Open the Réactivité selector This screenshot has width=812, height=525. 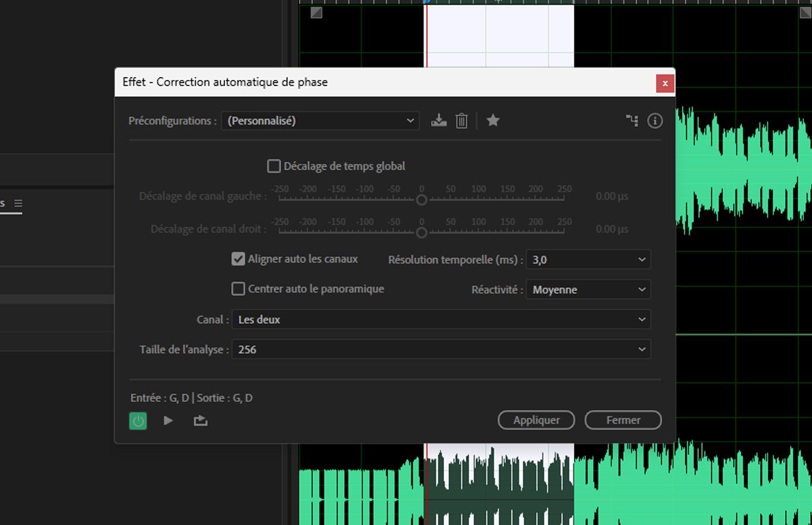[x=588, y=289]
